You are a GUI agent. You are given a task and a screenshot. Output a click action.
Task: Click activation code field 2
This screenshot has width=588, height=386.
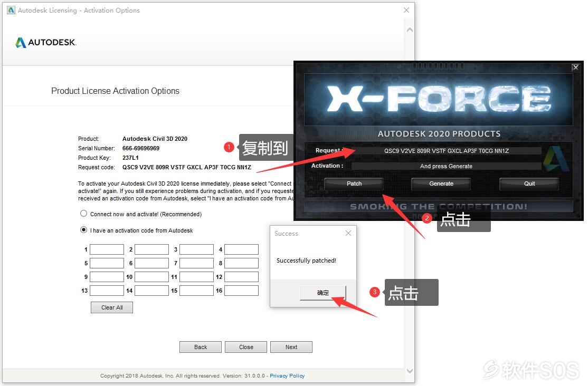(x=151, y=249)
